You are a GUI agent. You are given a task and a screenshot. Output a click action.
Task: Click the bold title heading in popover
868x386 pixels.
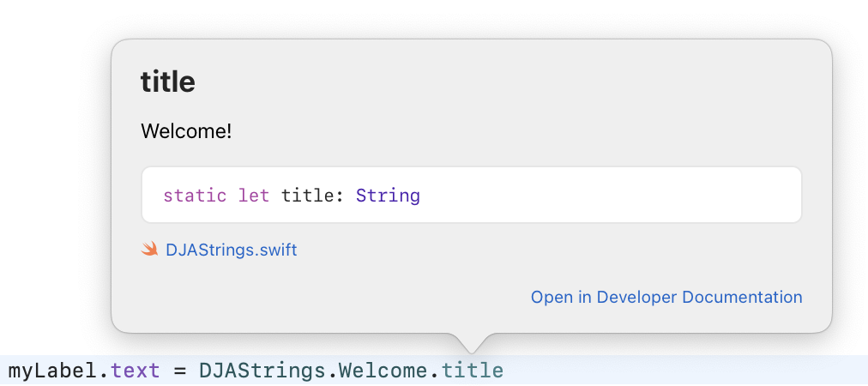pyautogui.click(x=168, y=82)
